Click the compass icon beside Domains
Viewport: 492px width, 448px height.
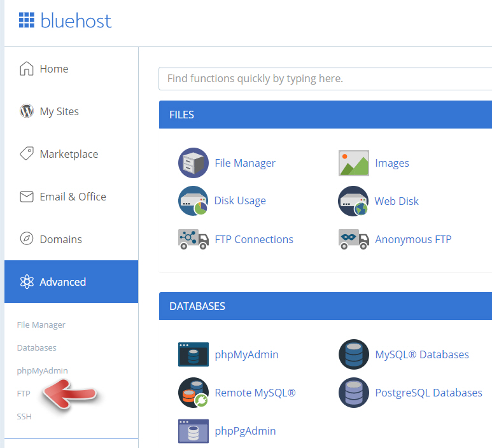tap(27, 239)
